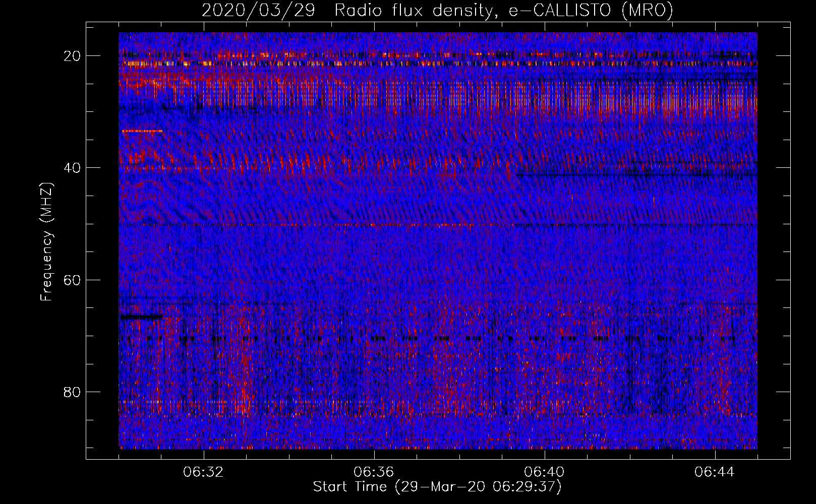The image size is (816, 504).
Task: Click the 06:44 time tick label
Action: pyautogui.click(x=715, y=472)
